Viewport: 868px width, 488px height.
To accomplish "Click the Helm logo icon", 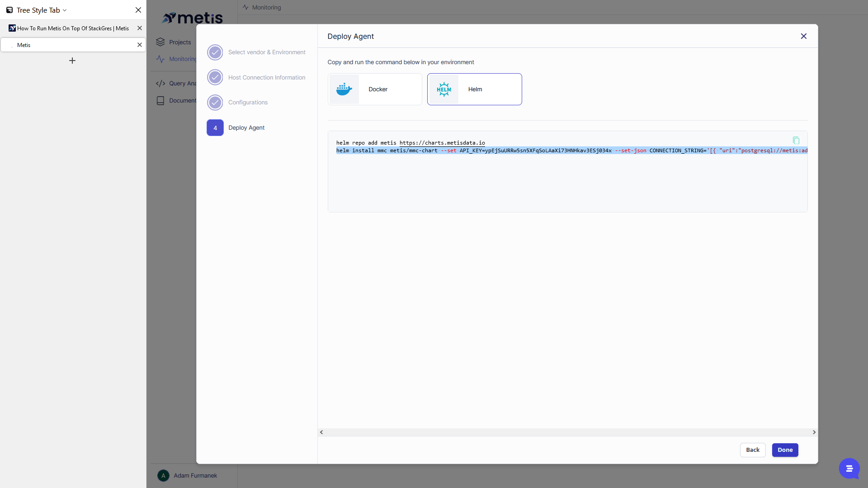I will (444, 89).
